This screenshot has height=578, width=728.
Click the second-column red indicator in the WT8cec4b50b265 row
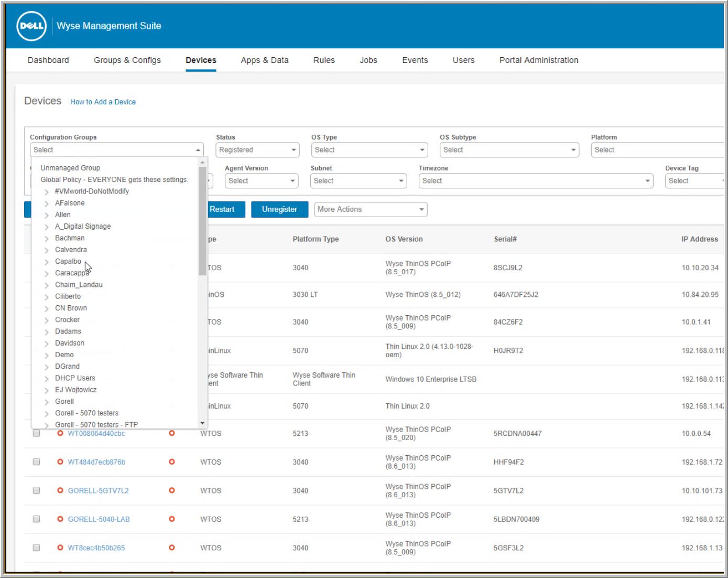[x=172, y=548]
